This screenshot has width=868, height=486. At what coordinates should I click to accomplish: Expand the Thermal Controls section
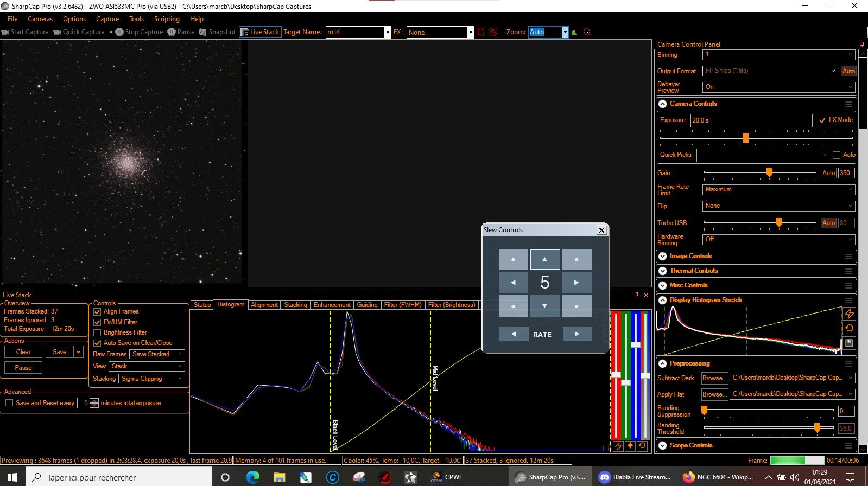(x=663, y=271)
